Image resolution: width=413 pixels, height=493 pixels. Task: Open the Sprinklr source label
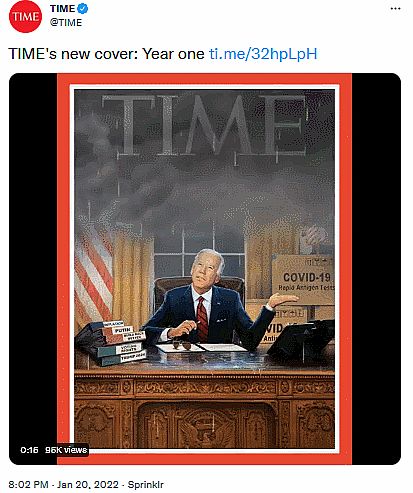(x=145, y=484)
